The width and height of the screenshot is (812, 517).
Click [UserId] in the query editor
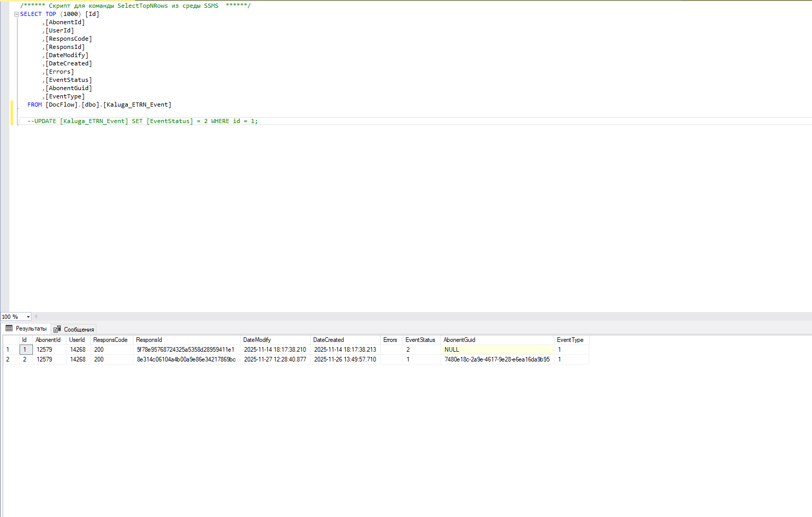click(60, 30)
